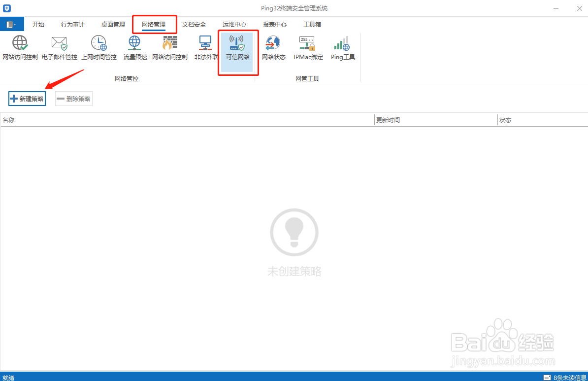This screenshot has height=381, width=588.
Task: Switch to the 网络管理 tab
Action: pos(154,25)
